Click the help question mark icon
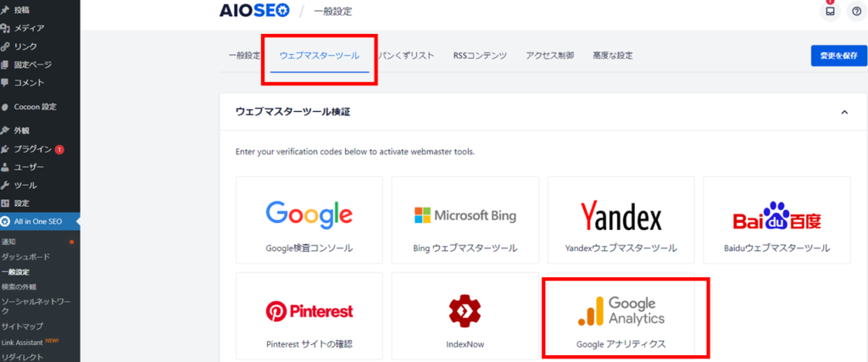Image resolution: width=868 pixels, height=362 pixels. pos(857,11)
